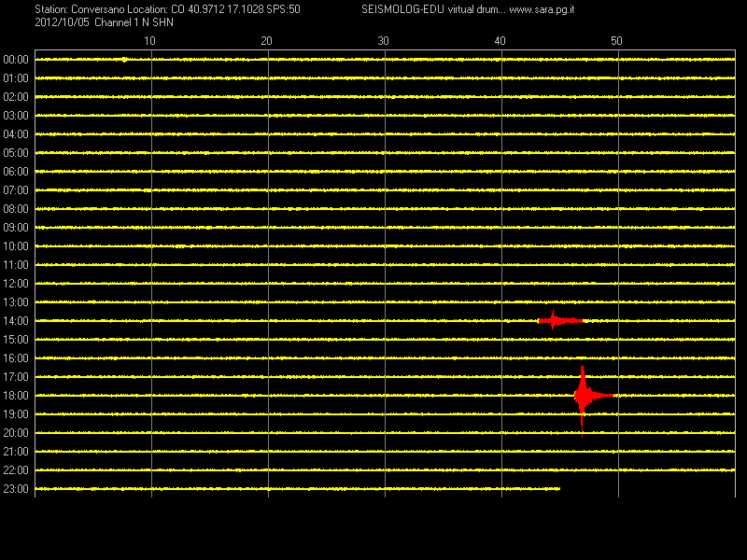Click the 18:00 hour label
This screenshot has width=747, height=560.
[x=16, y=396]
